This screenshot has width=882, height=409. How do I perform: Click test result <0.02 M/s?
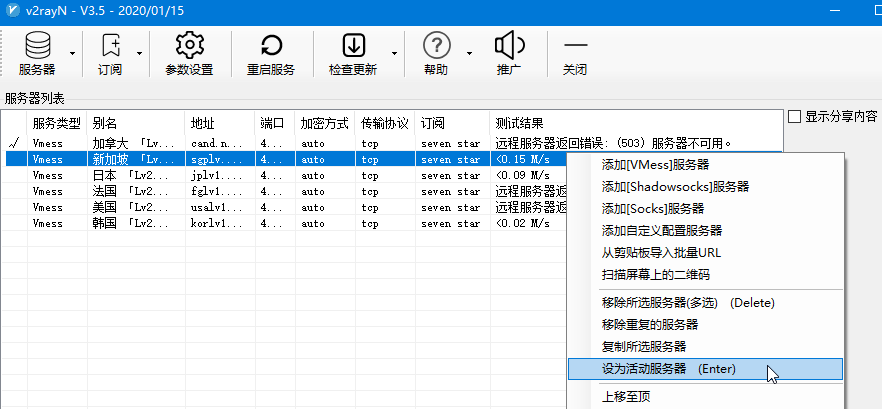(x=523, y=223)
